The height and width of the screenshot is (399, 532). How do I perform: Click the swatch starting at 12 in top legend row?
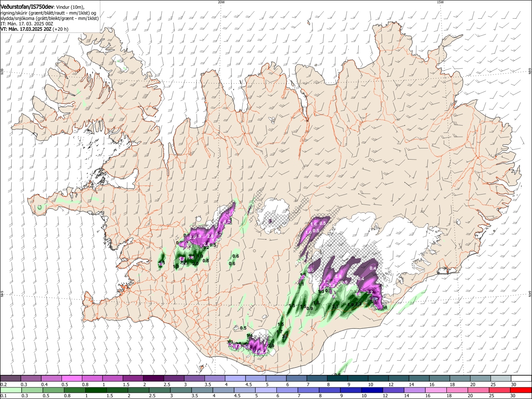(399, 378)
